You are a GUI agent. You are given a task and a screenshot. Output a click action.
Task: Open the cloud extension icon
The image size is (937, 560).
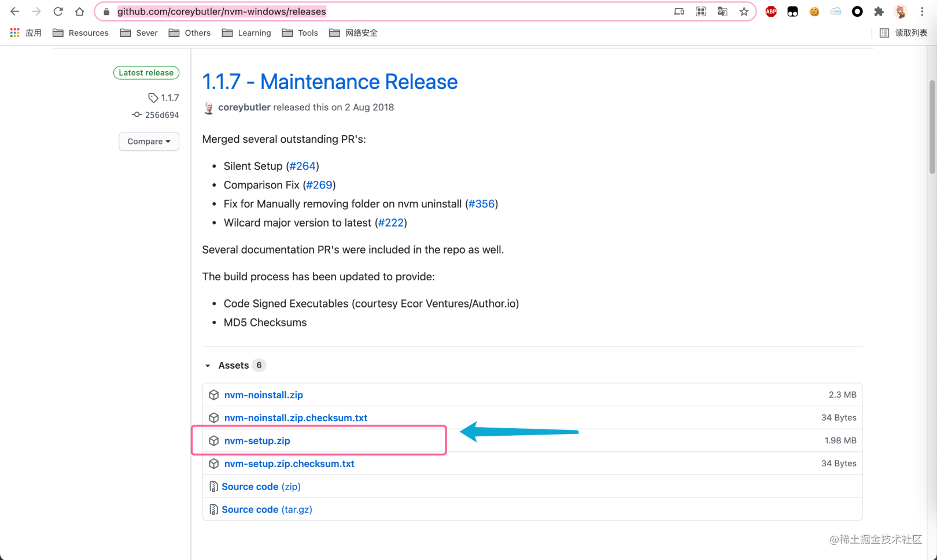[x=836, y=12]
